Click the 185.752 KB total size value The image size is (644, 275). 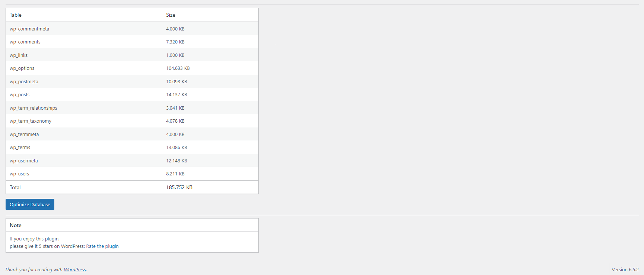179,187
